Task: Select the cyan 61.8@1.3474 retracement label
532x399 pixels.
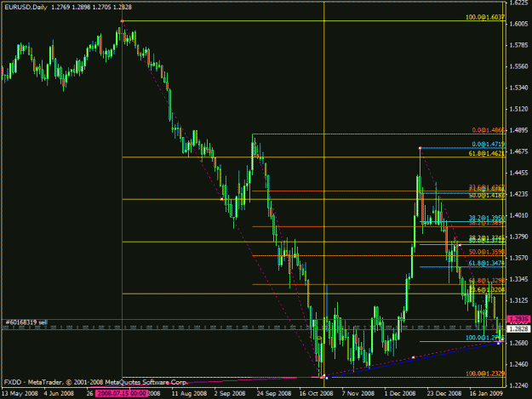Action: (x=487, y=264)
